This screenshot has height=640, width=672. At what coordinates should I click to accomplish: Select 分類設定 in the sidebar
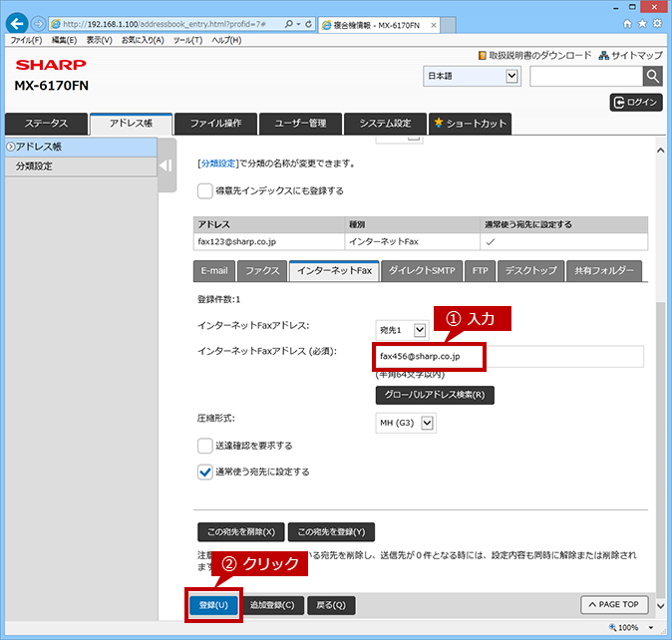pyautogui.click(x=81, y=166)
